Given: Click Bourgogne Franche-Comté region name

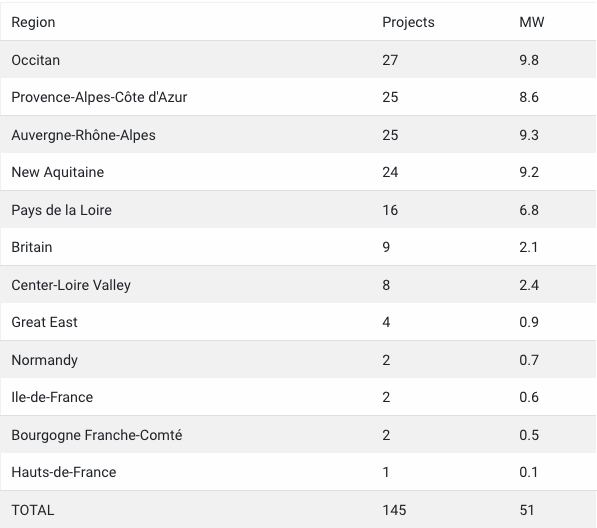Looking at the screenshot, I should click(x=97, y=435).
